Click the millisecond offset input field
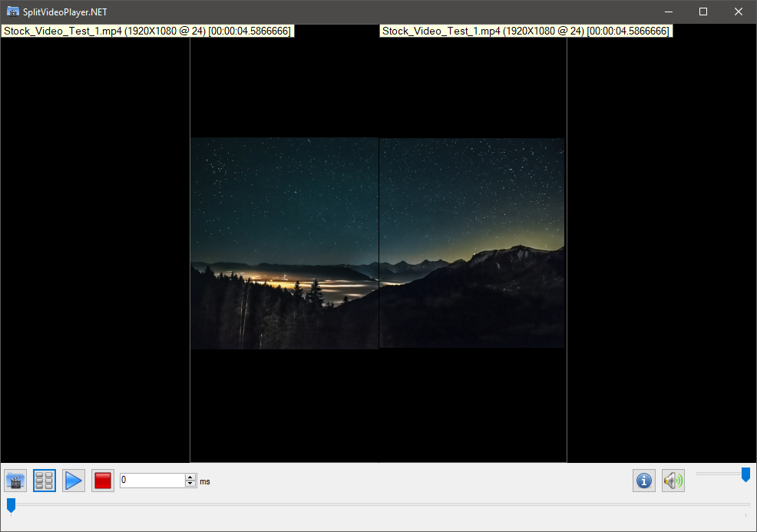 pos(152,481)
